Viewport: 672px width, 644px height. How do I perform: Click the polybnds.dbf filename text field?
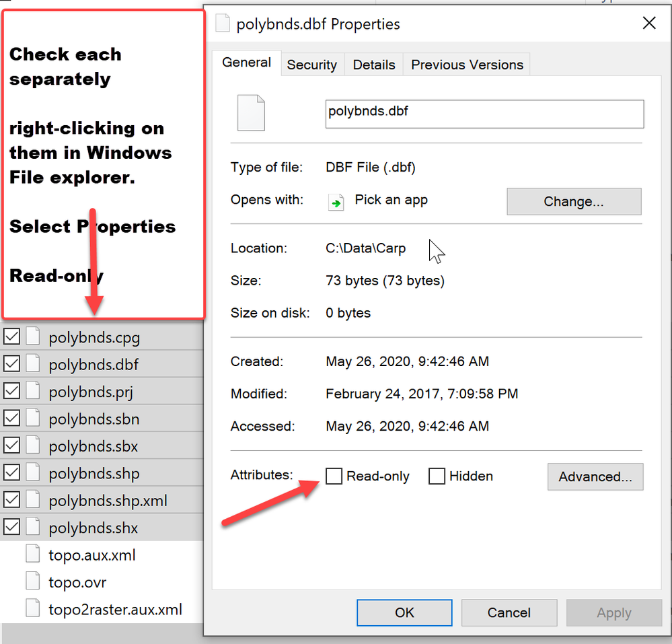[x=484, y=114]
